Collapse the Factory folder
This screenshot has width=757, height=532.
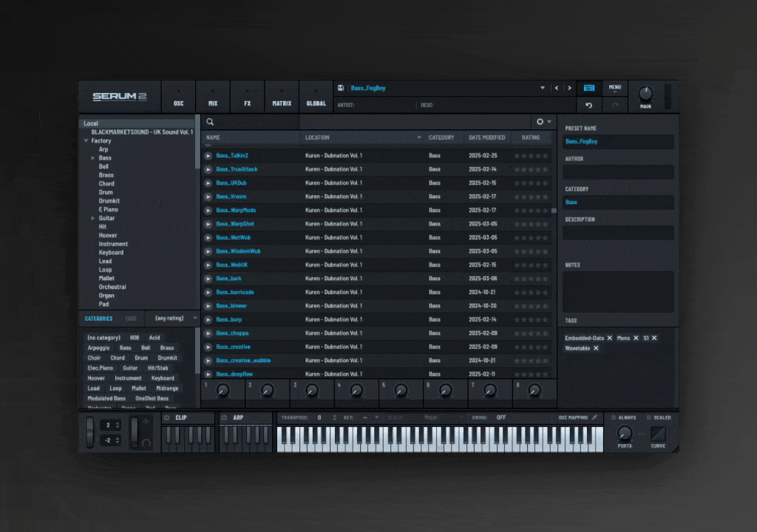[86, 141]
